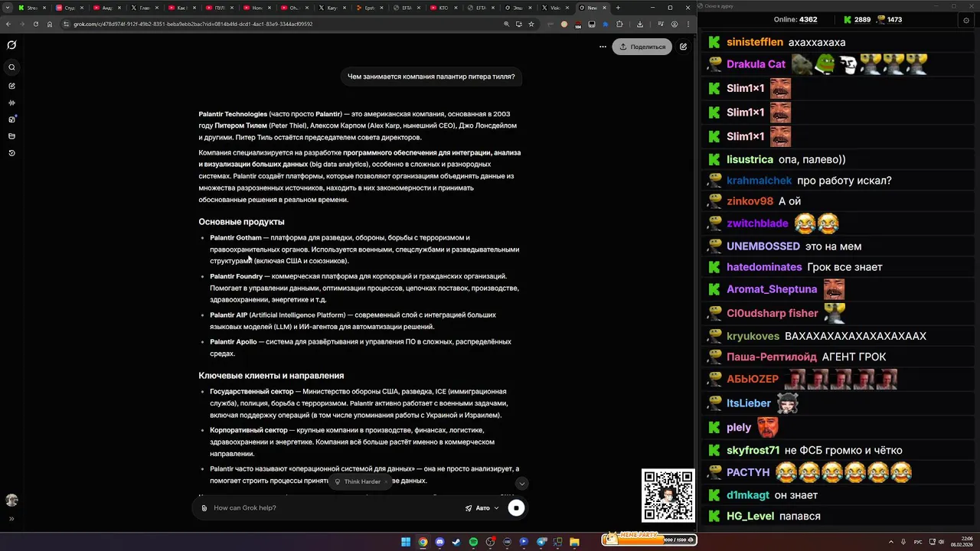Open chat history clock icon in sidebar
980x551 pixels.
(x=11, y=153)
